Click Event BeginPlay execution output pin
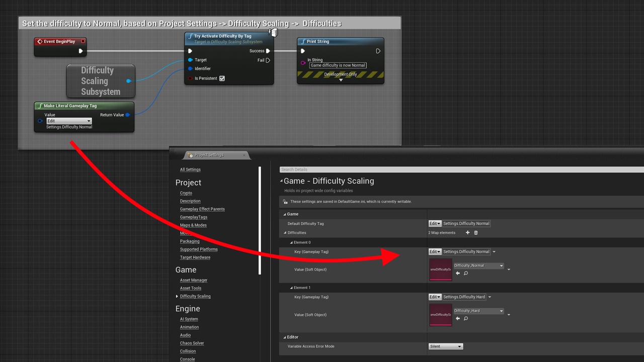 coord(80,51)
